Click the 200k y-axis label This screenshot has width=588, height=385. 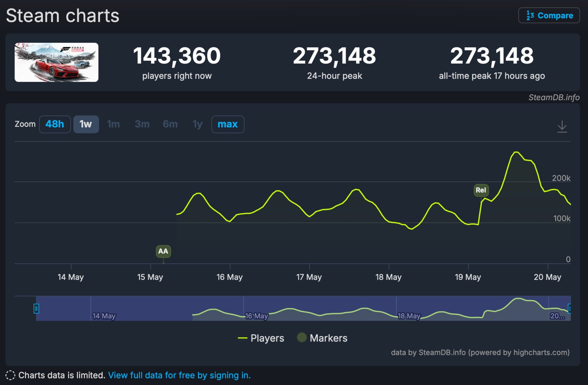point(561,178)
